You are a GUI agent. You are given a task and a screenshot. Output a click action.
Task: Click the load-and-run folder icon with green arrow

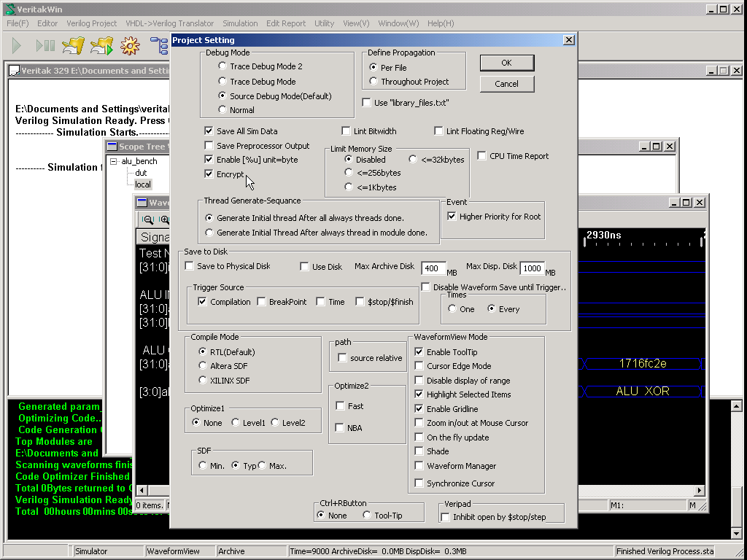coord(101,47)
